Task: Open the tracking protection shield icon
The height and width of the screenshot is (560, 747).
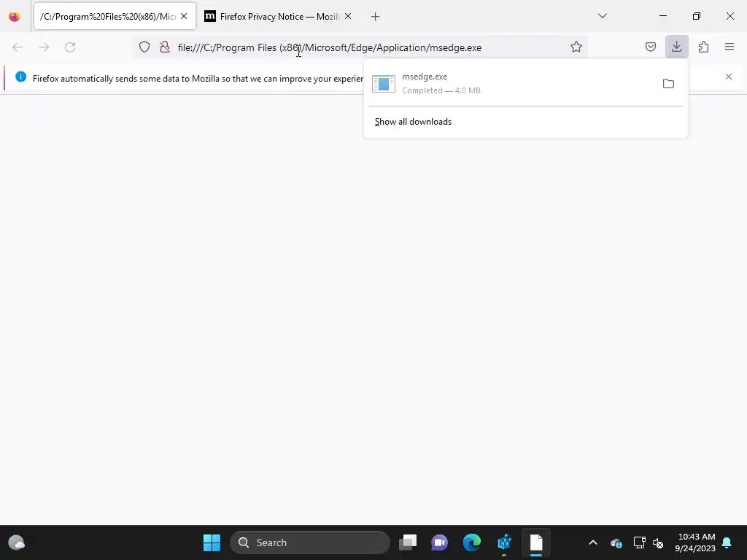Action: click(x=144, y=47)
